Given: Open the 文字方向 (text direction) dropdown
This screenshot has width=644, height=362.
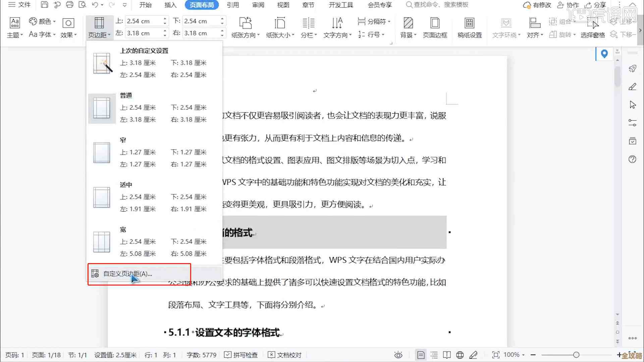Looking at the screenshot, I should click(337, 27).
